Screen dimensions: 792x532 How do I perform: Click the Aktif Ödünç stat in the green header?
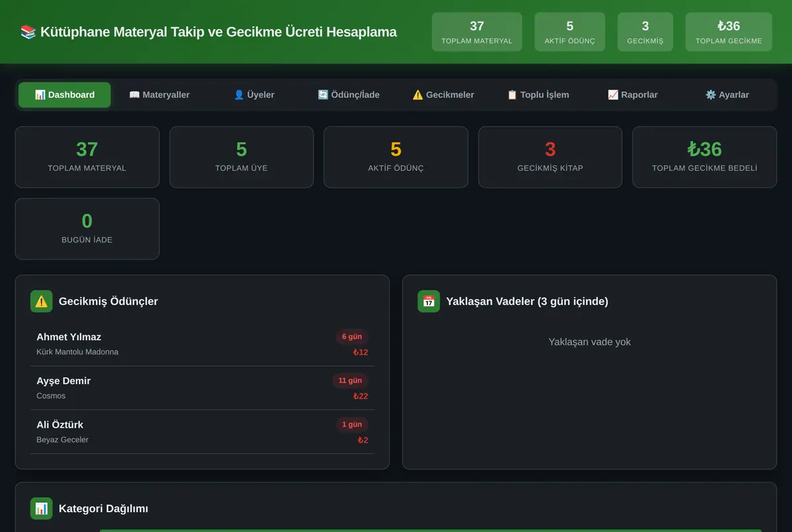coord(570,32)
